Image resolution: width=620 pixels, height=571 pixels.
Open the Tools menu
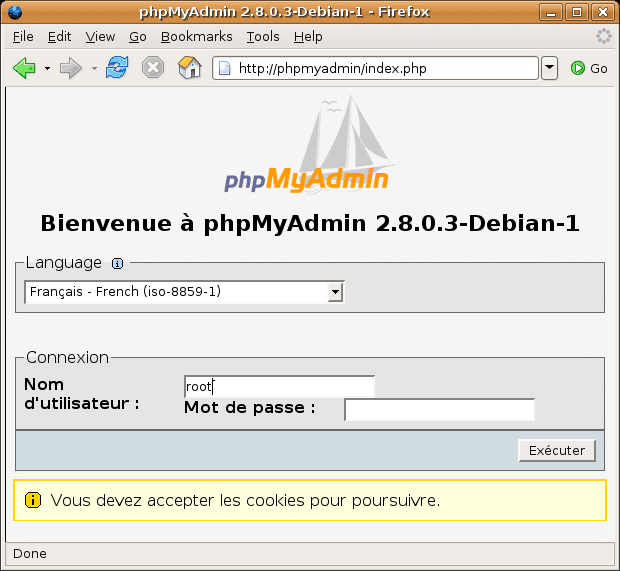(263, 37)
